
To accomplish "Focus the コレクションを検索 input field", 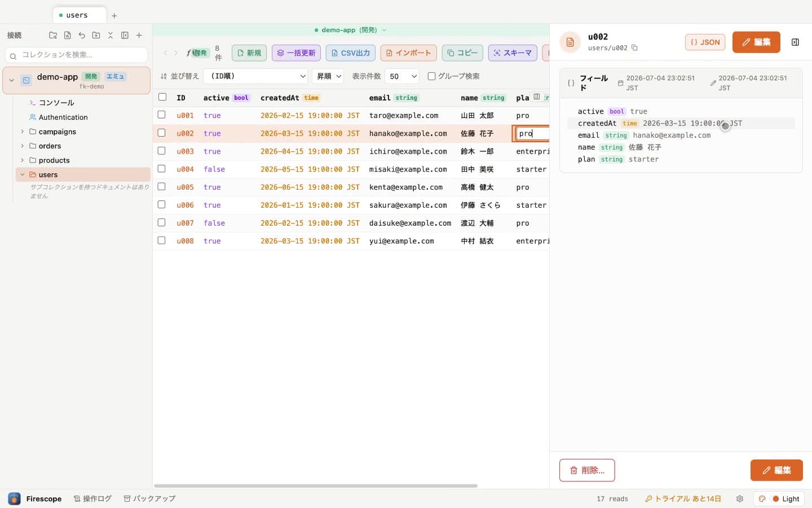I will point(76,55).
